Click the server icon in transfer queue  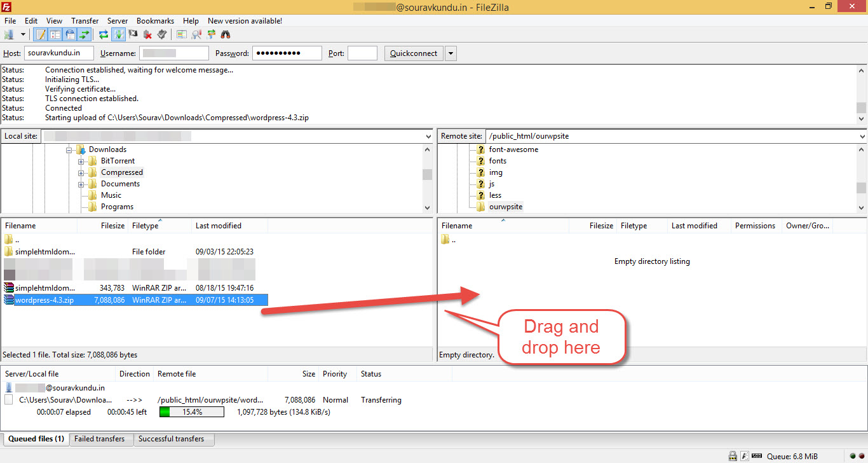9,387
